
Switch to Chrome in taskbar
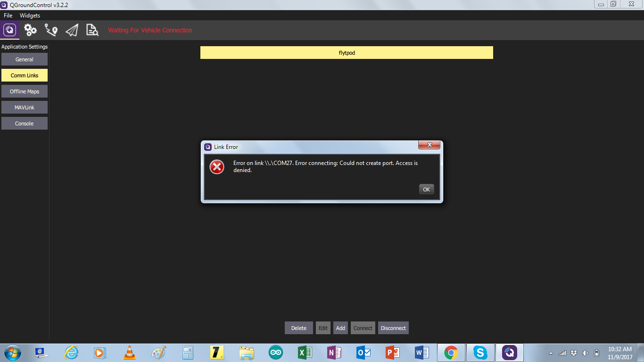451,353
